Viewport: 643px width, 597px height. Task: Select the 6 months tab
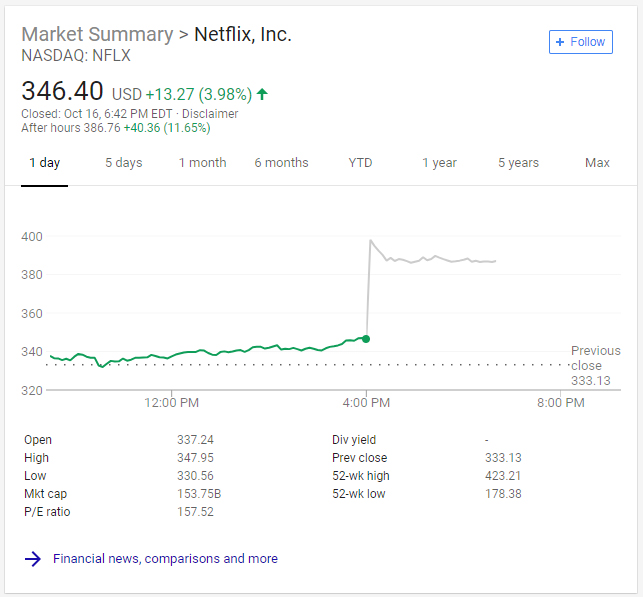click(x=281, y=163)
